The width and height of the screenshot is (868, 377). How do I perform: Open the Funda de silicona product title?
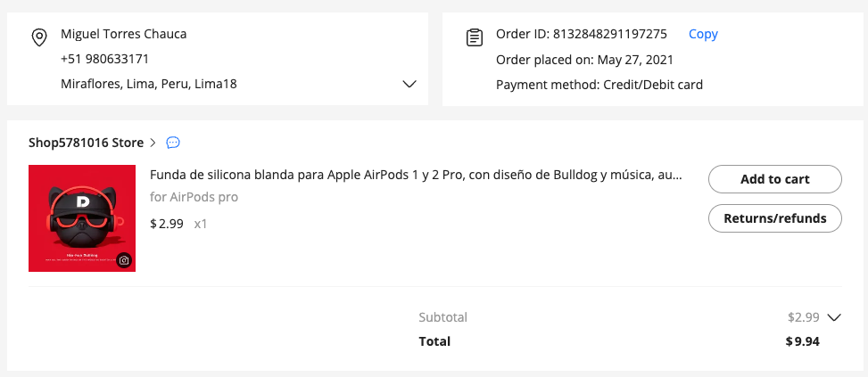[416, 176]
